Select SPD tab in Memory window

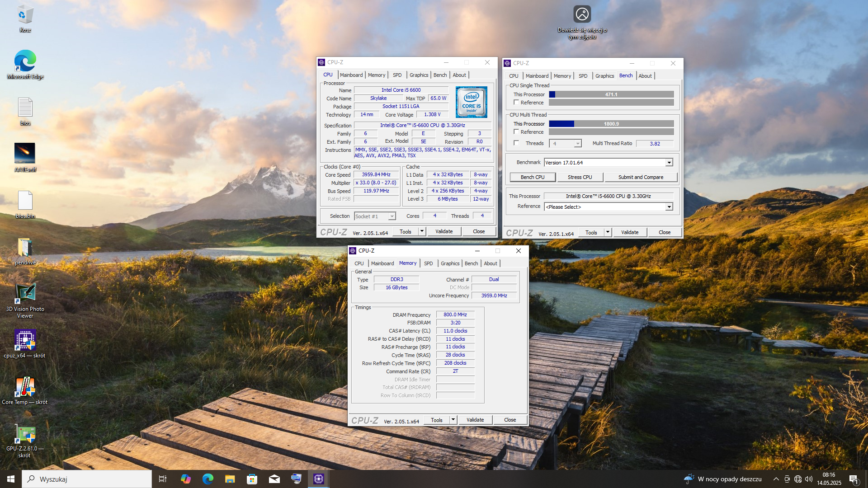coord(428,263)
